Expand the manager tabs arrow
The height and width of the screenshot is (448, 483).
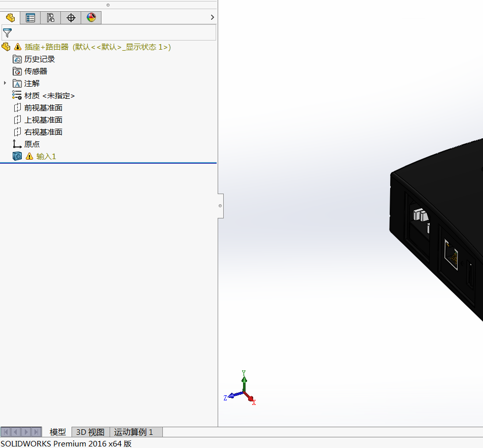[212, 17]
